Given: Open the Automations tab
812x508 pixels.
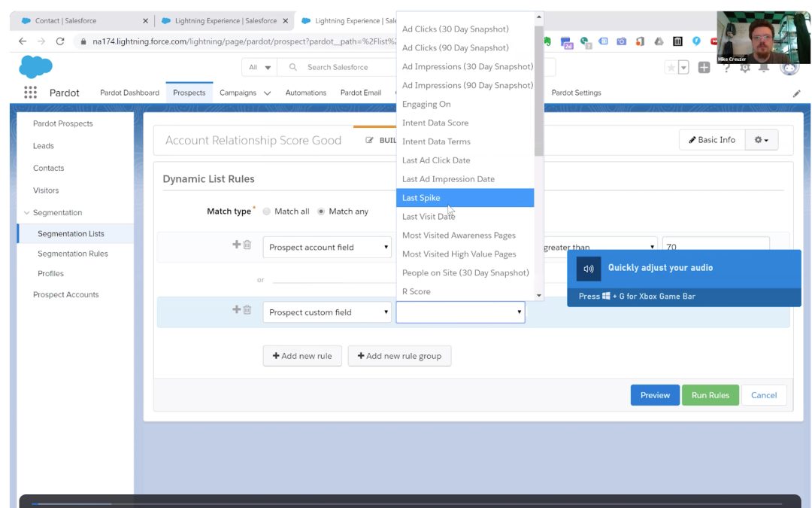Looking at the screenshot, I should click(305, 93).
